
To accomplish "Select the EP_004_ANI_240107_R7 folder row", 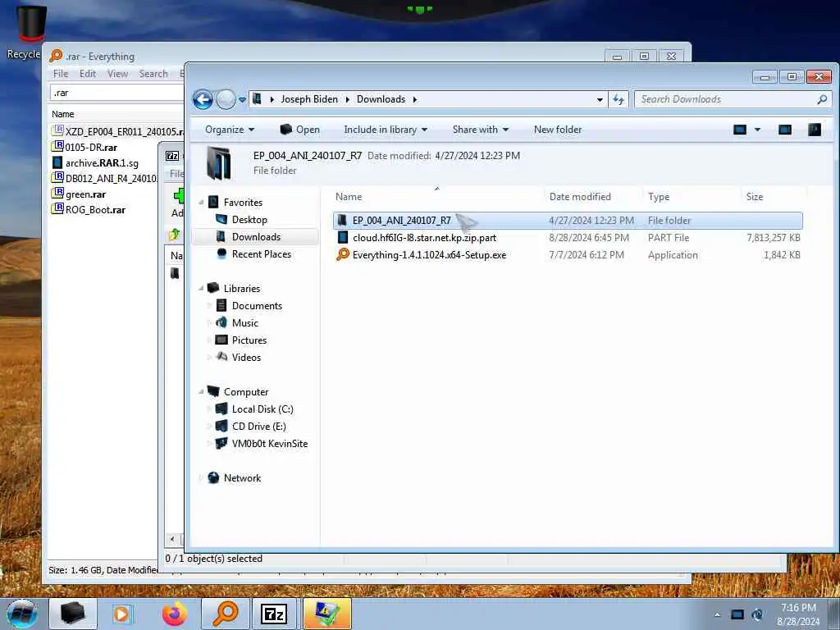I will click(568, 221).
